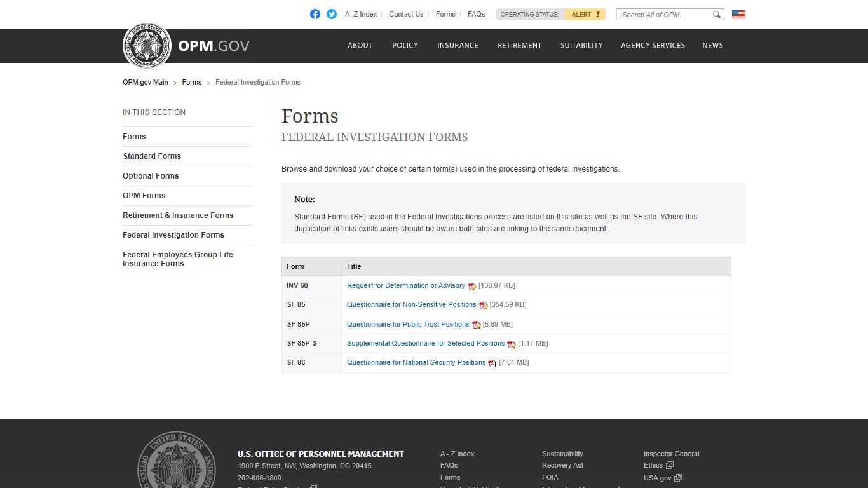
Task: Click FAQs link in the top bar
Action: [476, 14]
